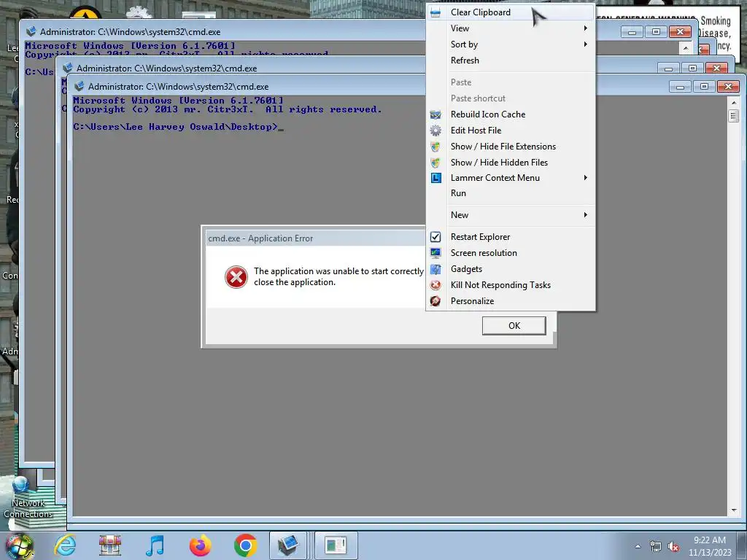Click the Rebuild Icon Cache icon
Viewport: 747px width, 560px height.
436,114
